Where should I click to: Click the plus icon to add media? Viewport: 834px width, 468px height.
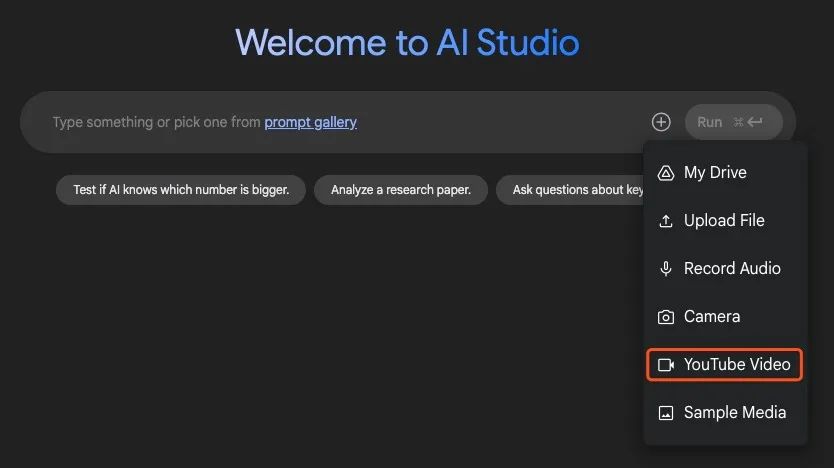pyautogui.click(x=661, y=122)
